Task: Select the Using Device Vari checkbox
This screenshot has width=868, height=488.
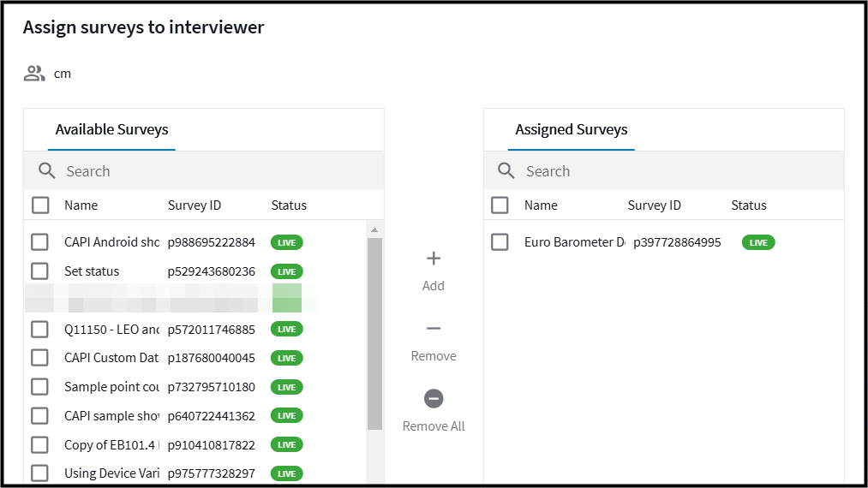Action: click(40, 473)
